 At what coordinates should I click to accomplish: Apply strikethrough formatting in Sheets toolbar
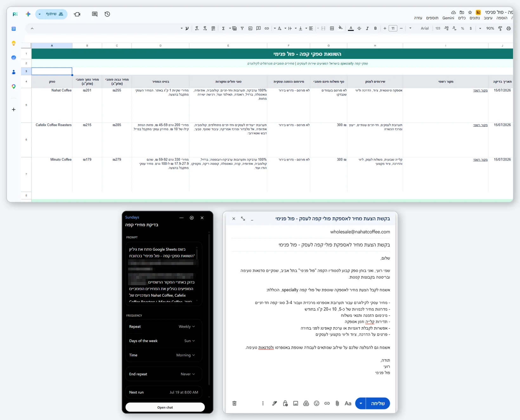point(359,28)
